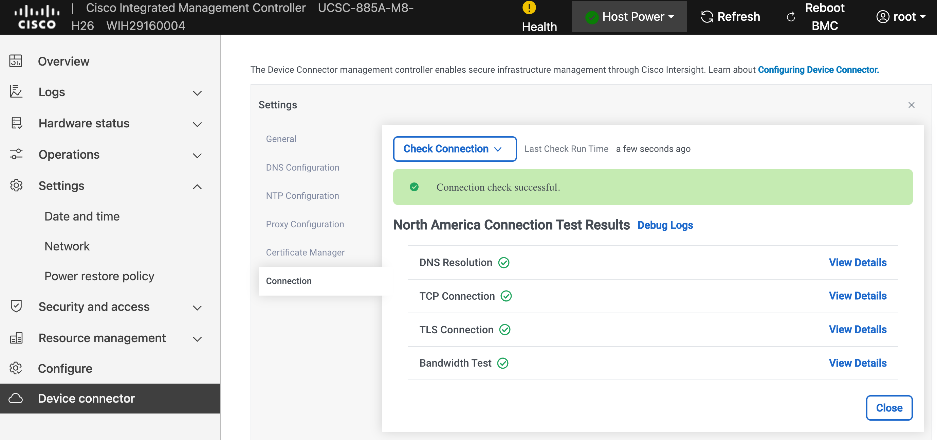Open the Debug Logs link
This screenshot has width=937, height=440.
point(665,225)
